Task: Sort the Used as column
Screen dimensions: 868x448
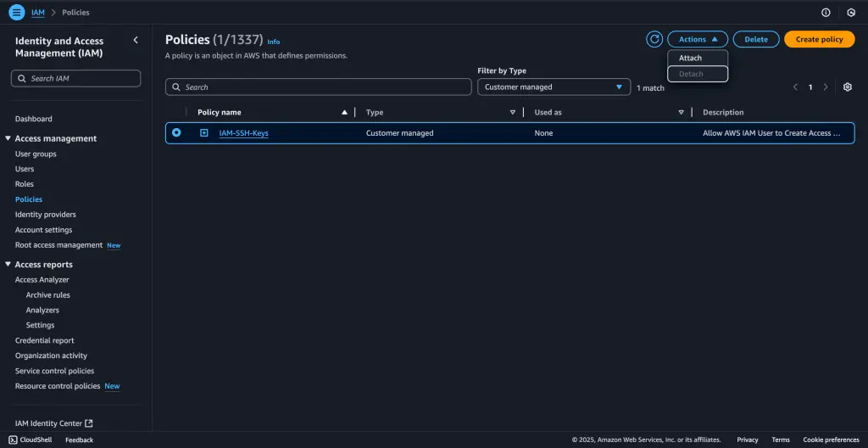Action: 681,112
